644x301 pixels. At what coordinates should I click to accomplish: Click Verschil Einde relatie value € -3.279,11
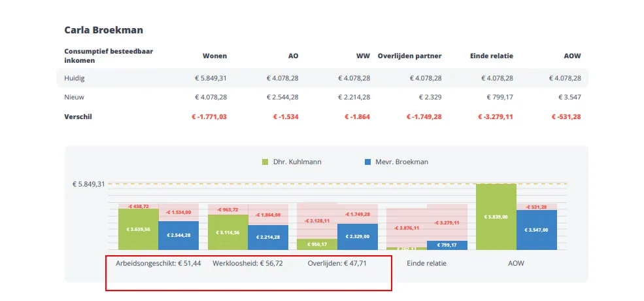(x=496, y=116)
